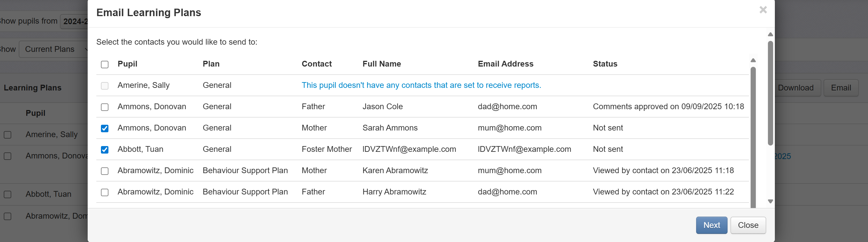Viewport: 868px width, 242px height.
Task: Check the Jason Cole Father contact row
Action: point(105,107)
